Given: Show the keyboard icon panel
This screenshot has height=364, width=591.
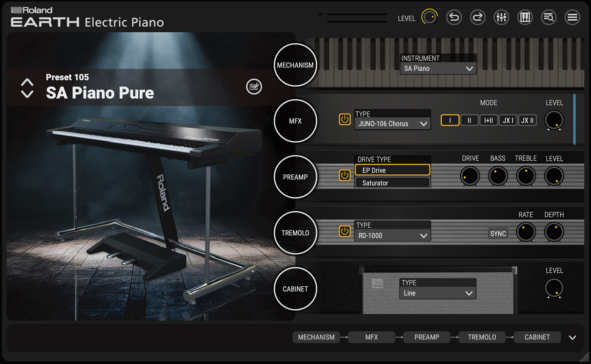Looking at the screenshot, I should pos(525,17).
